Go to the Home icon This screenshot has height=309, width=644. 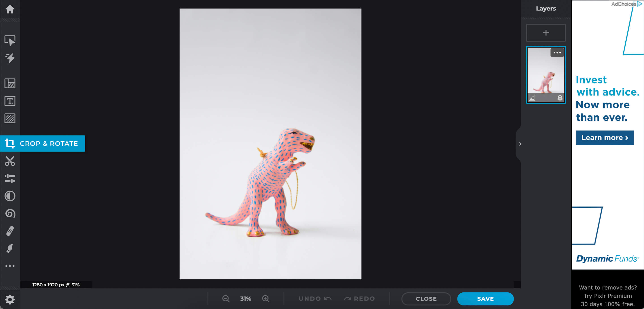click(x=10, y=9)
